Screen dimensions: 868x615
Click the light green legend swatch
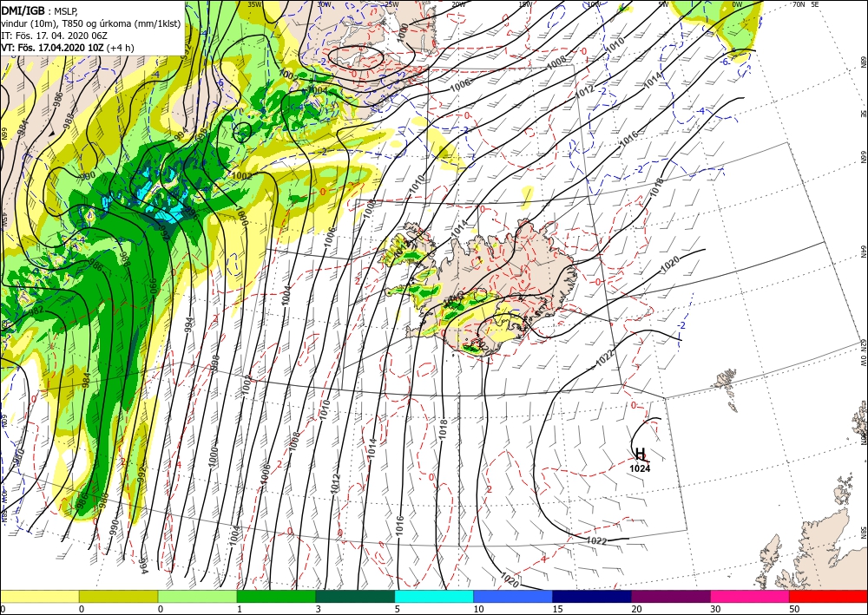pos(197,596)
